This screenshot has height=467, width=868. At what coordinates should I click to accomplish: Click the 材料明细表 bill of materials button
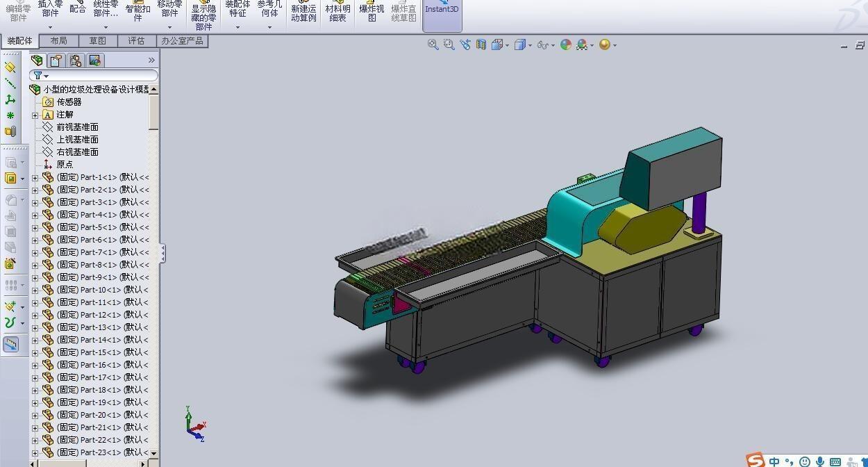337,13
